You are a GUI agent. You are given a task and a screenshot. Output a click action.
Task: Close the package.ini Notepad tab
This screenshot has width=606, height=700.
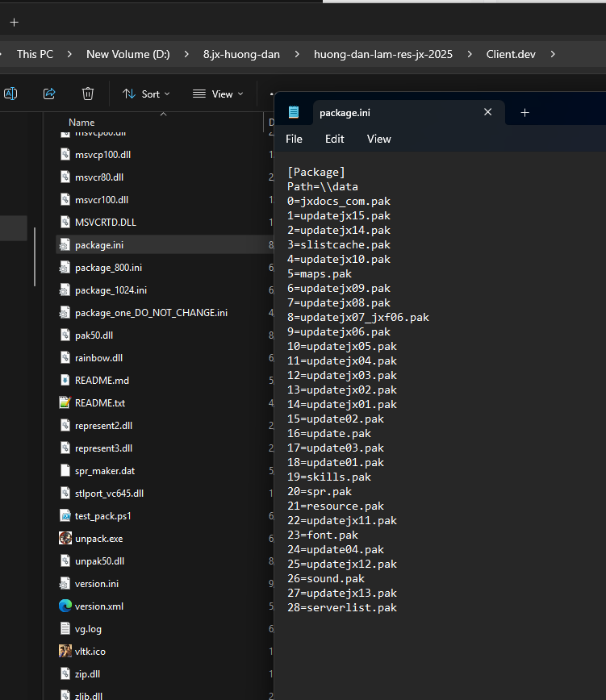click(x=487, y=112)
